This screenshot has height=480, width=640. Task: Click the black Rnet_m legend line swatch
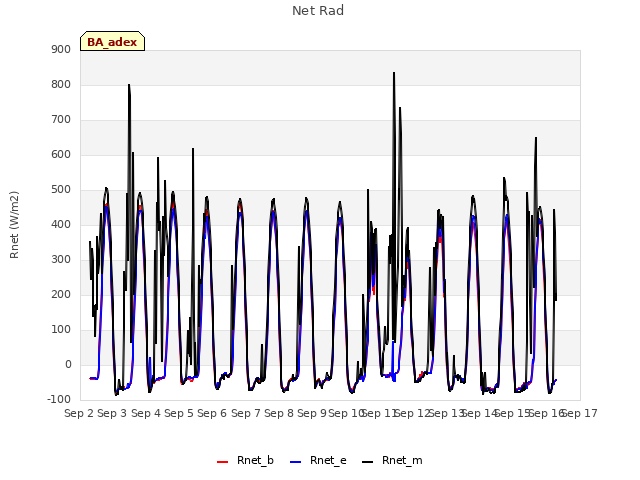[368, 462]
